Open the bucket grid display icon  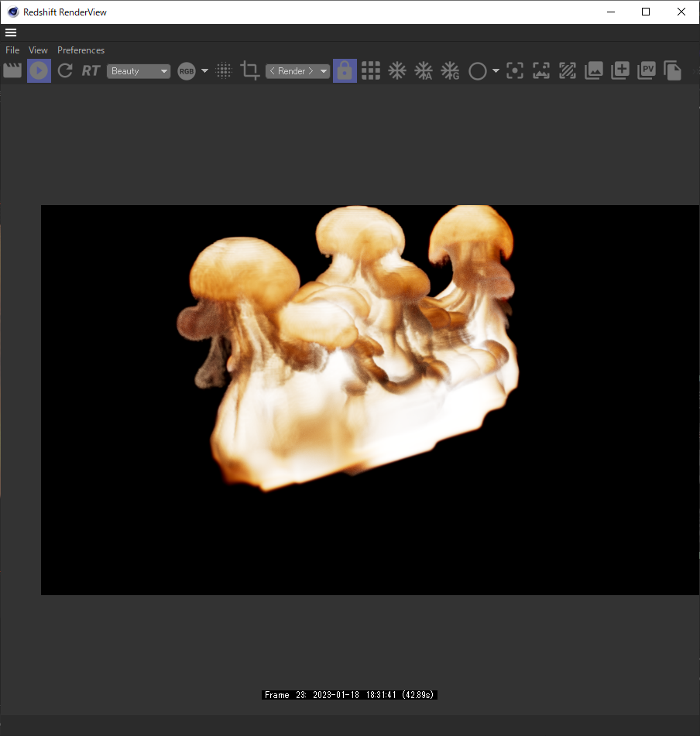[x=371, y=70]
